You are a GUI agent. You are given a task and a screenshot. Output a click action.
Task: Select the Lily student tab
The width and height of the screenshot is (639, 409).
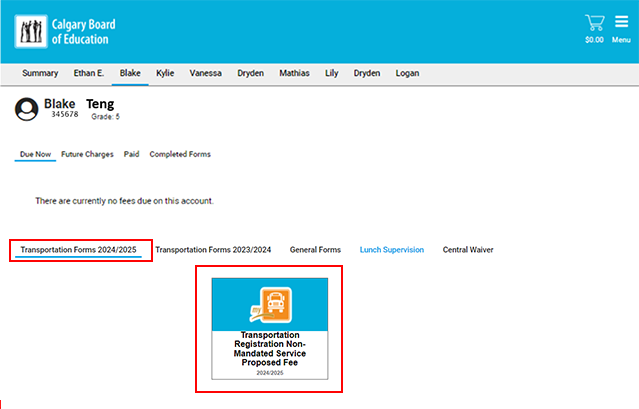[332, 74]
